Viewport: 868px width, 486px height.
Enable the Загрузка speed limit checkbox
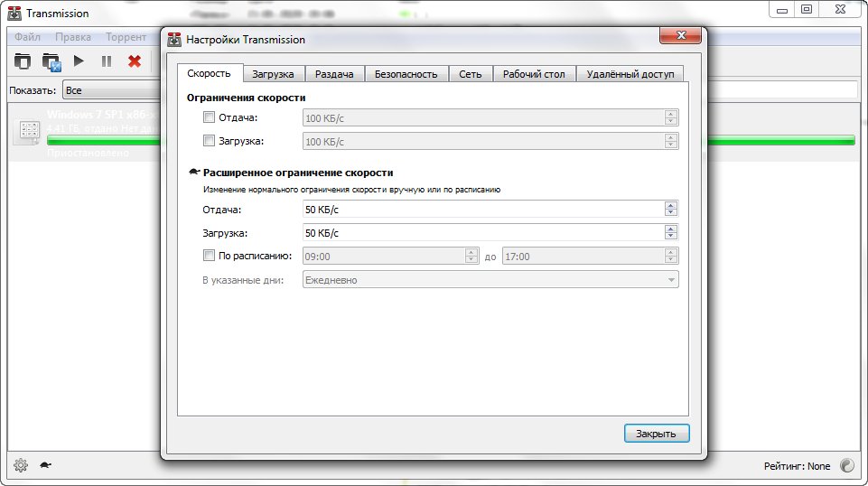[x=209, y=141]
